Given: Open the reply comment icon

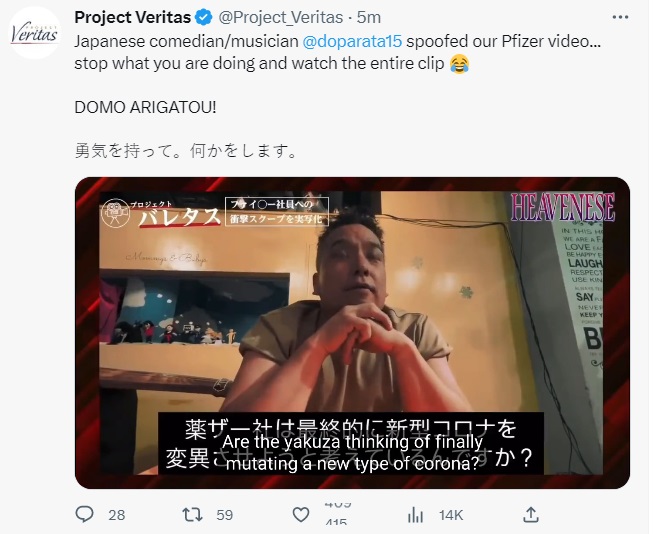Looking at the screenshot, I should click(84, 514).
